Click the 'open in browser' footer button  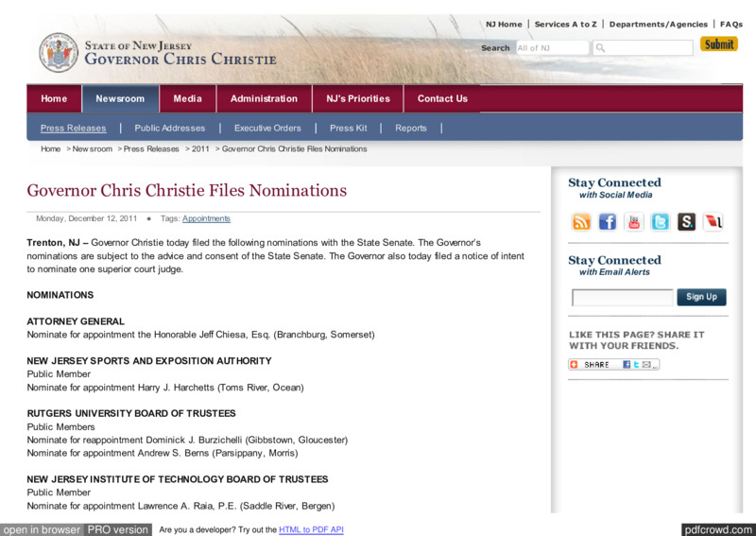pyautogui.click(x=42, y=529)
